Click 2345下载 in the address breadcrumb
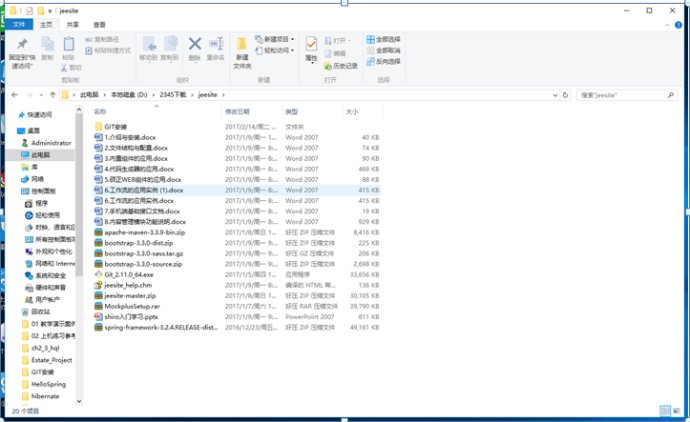Screen dimensions: 690x422 coord(172,95)
